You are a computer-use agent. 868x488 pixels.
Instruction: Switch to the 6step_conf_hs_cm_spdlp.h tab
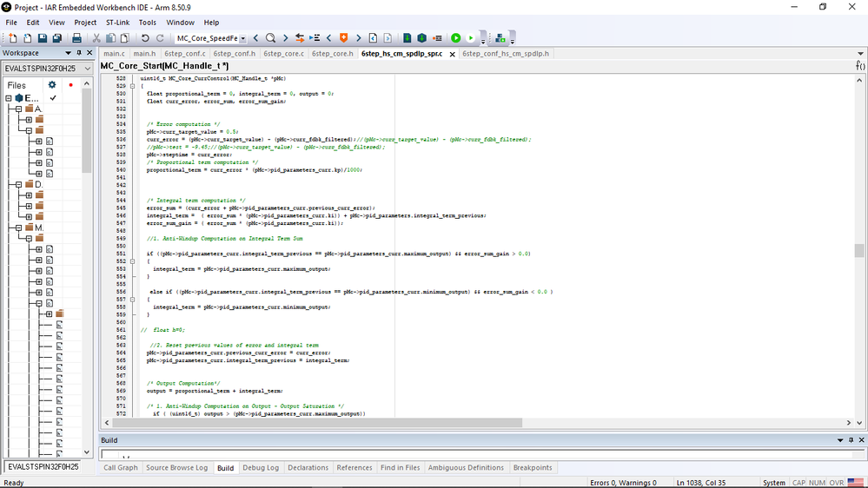click(x=506, y=54)
